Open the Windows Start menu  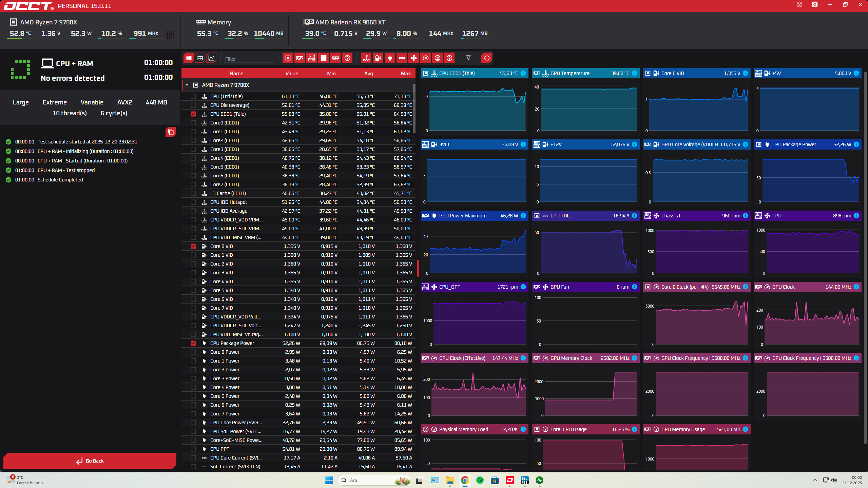(329, 480)
